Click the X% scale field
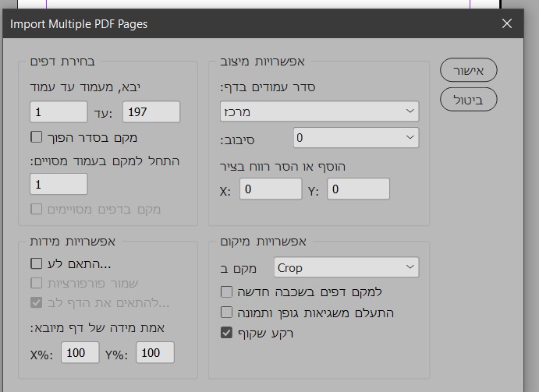539x392 pixels. tap(77, 353)
